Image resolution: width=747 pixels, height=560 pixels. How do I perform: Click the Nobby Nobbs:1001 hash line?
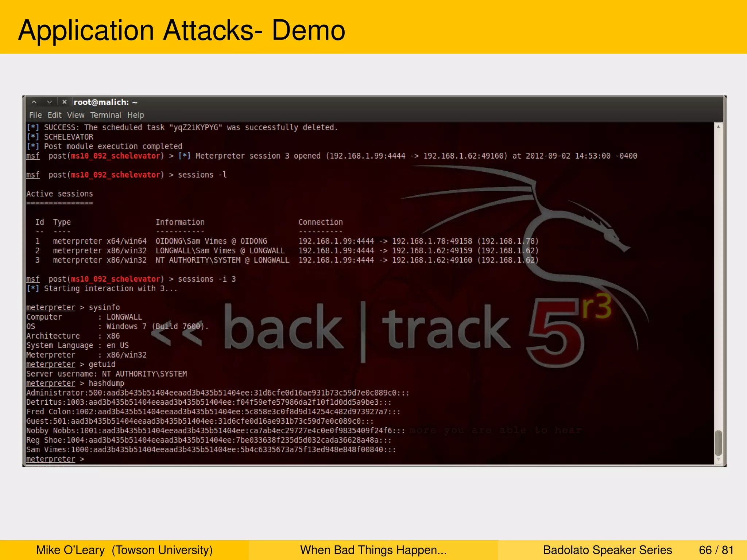click(x=216, y=431)
